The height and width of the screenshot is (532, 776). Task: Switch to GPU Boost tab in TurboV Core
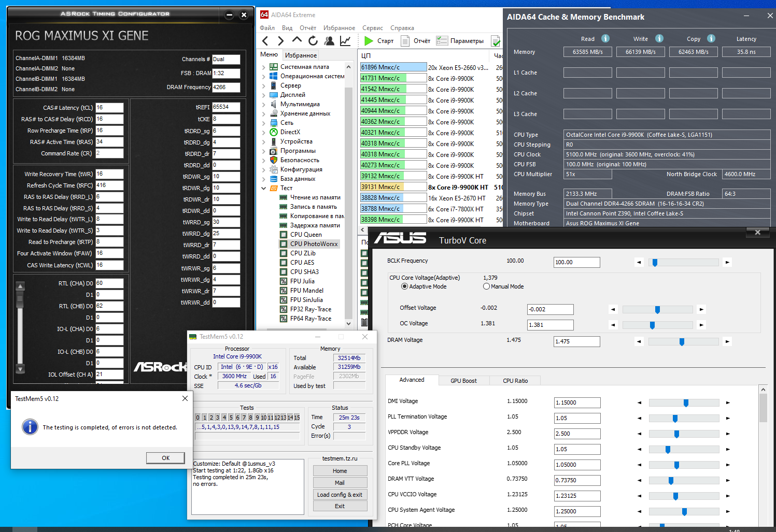pyautogui.click(x=463, y=381)
